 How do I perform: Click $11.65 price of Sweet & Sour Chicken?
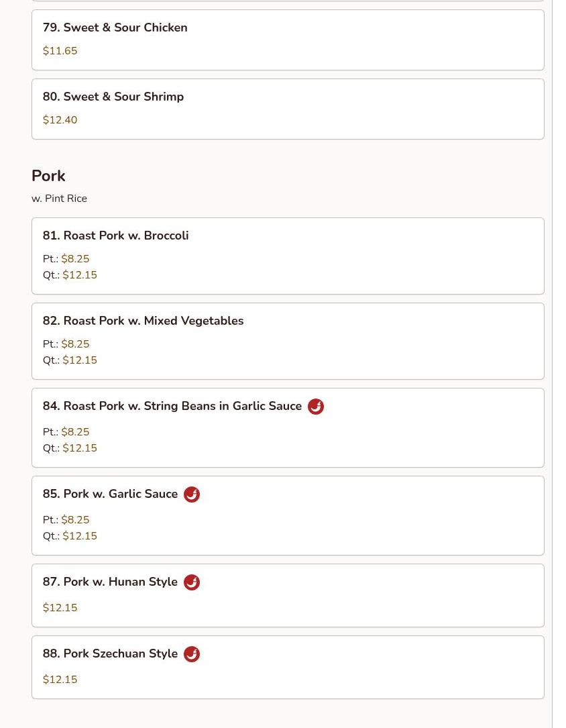tap(60, 51)
